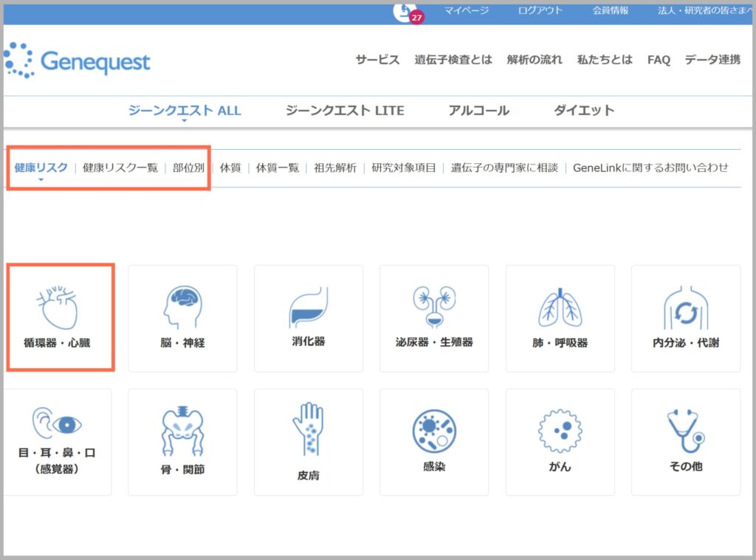Select the 健康リスク sub-navigation item

point(41,167)
